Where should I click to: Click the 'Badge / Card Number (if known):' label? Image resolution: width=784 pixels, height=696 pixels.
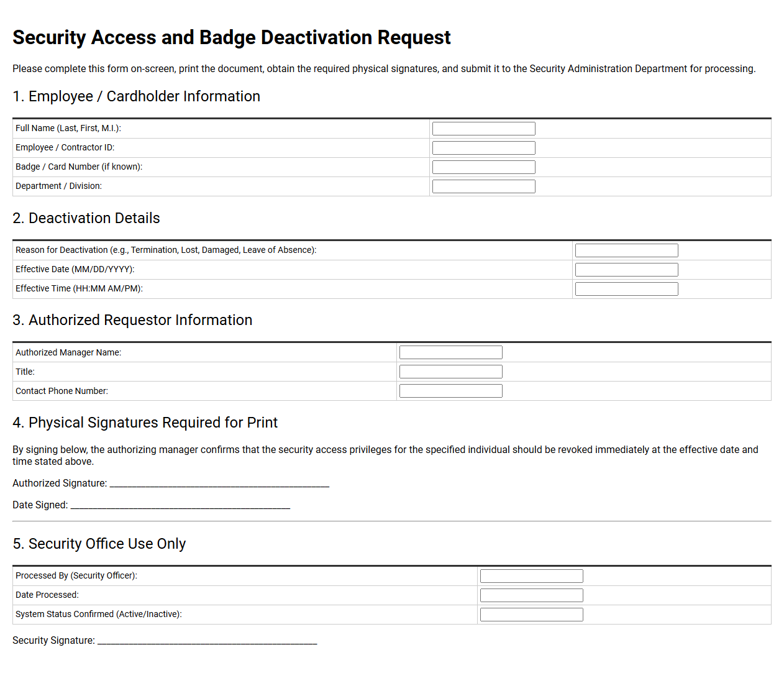click(79, 167)
